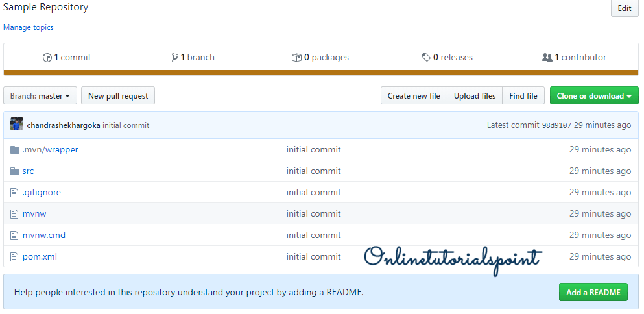
Task: Click the contributors people icon
Action: [x=547, y=58]
